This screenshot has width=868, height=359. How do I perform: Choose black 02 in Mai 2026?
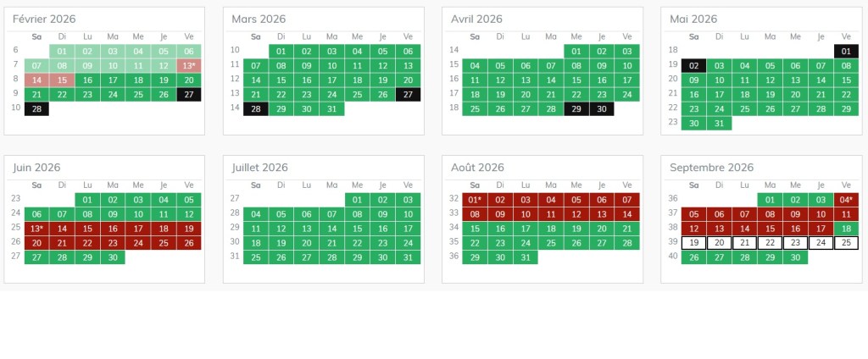coord(694,65)
